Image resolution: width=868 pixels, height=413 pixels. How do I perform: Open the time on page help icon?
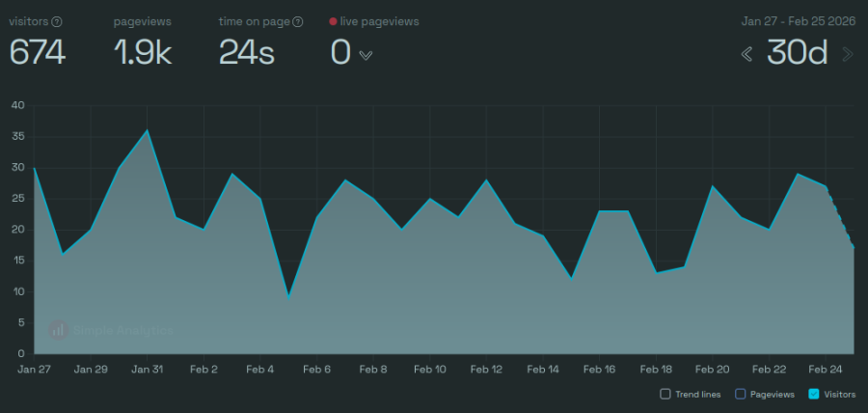(298, 22)
